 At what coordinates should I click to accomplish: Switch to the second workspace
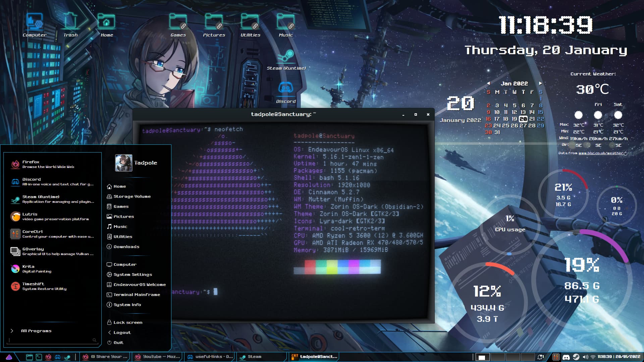click(x=497, y=357)
